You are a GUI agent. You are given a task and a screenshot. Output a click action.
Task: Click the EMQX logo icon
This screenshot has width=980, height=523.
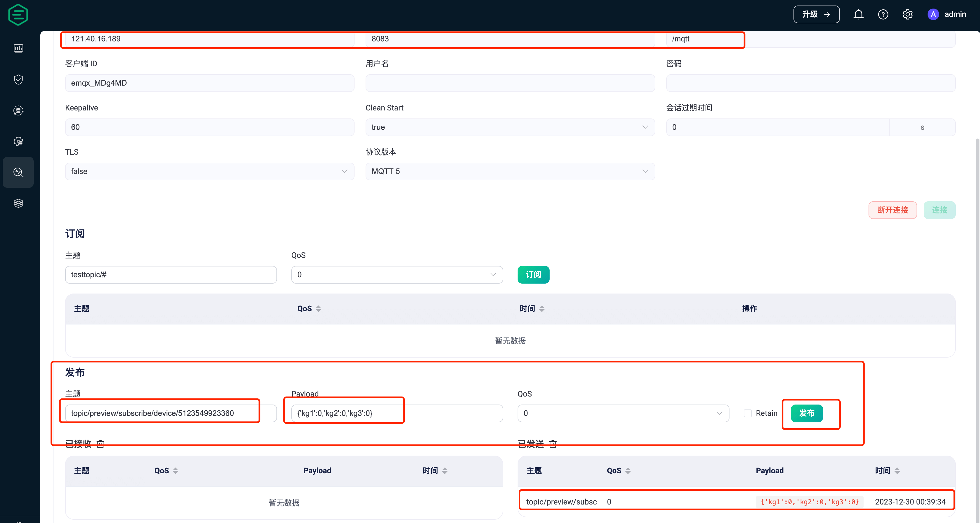(x=18, y=15)
